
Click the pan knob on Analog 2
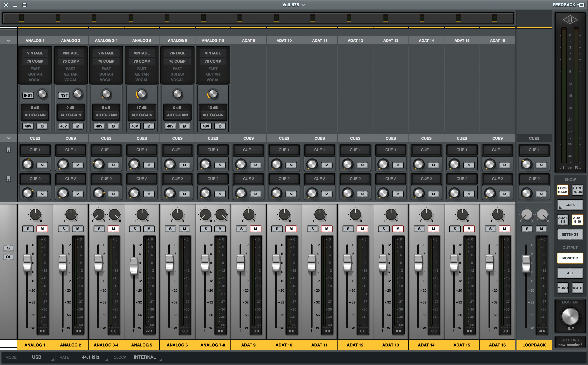[x=71, y=214]
